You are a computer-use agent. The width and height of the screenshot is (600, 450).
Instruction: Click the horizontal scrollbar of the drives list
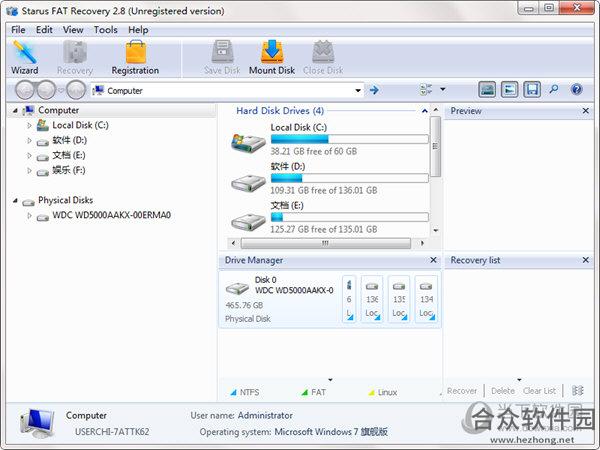[326, 243]
